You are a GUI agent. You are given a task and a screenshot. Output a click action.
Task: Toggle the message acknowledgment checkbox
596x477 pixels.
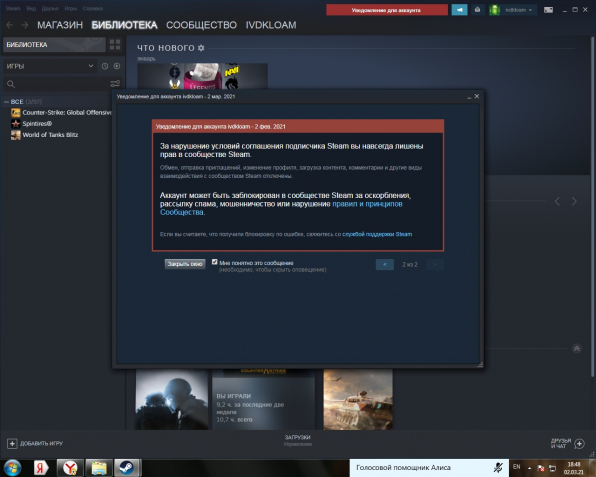tap(214, 262)
